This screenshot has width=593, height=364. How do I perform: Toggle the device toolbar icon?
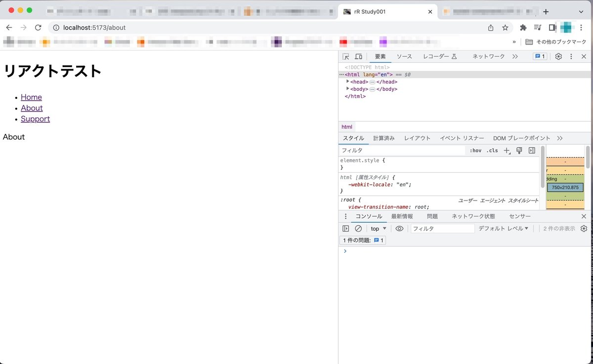[359, 57]
